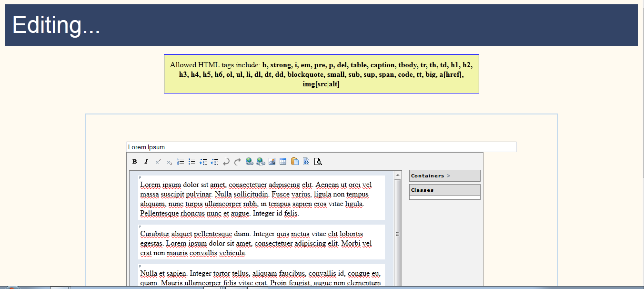
Task: Toggle italic formatting in the editor
Action: [x=146, y=161]
